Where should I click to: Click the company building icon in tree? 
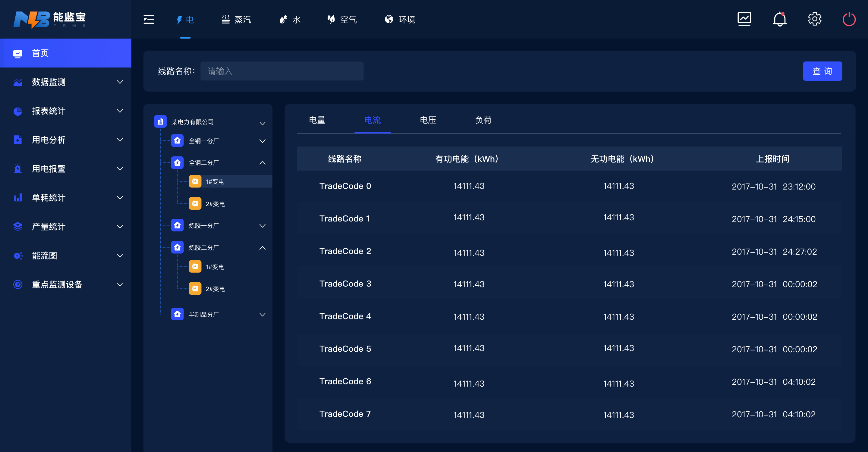coord(160,122)
